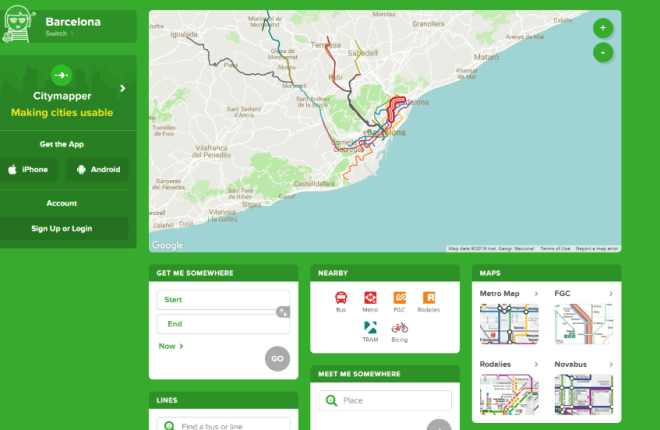Viewport: 660px width, 430px height.
Task: Click the End location field
Action: point(223,324)
